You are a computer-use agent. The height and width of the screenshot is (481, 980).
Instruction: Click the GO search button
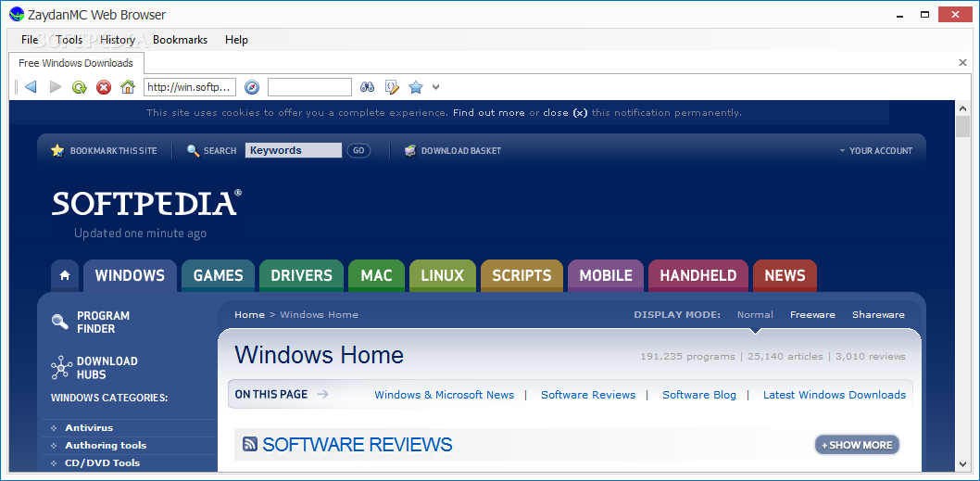coord(358,150)
